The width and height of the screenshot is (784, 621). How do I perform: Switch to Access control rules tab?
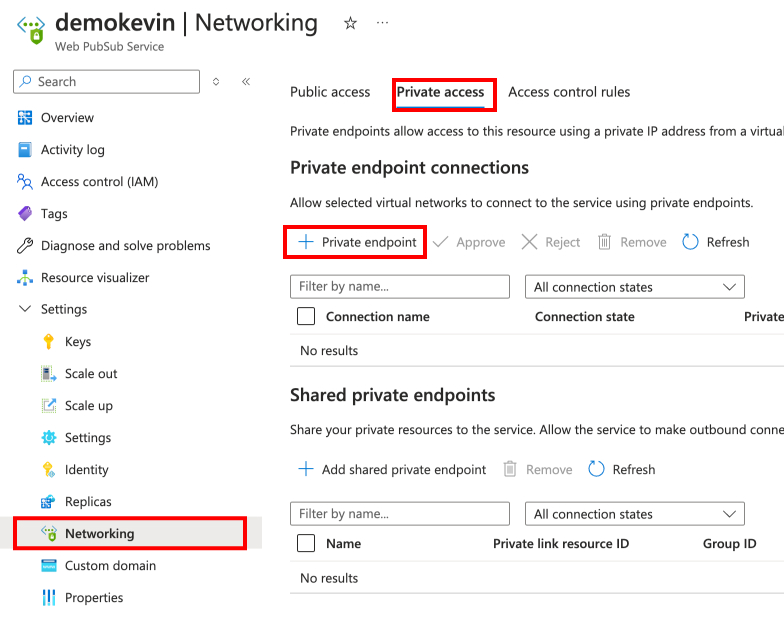[x=569, y=92]
